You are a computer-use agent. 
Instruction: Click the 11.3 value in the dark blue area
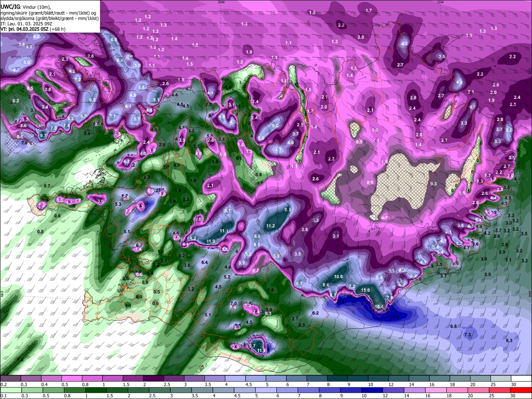click(x=394, y=317)
